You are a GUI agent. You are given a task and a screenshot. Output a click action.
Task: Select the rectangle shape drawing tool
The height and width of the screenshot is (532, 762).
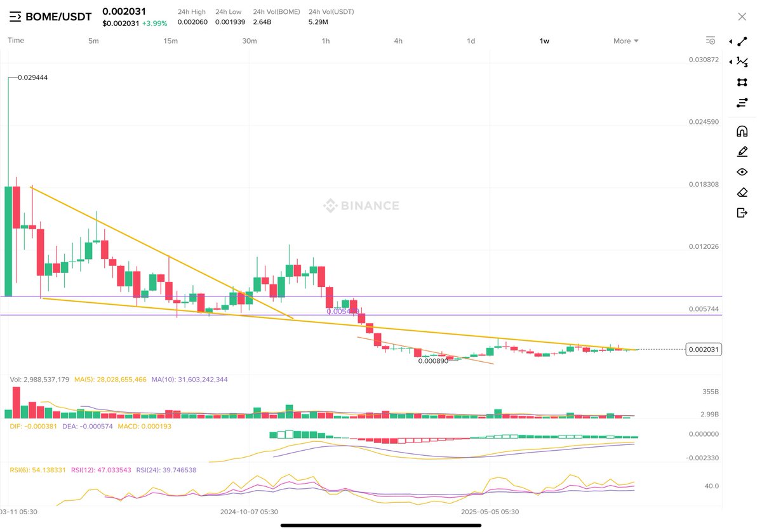pyautogui.click(x=742, y=83)
